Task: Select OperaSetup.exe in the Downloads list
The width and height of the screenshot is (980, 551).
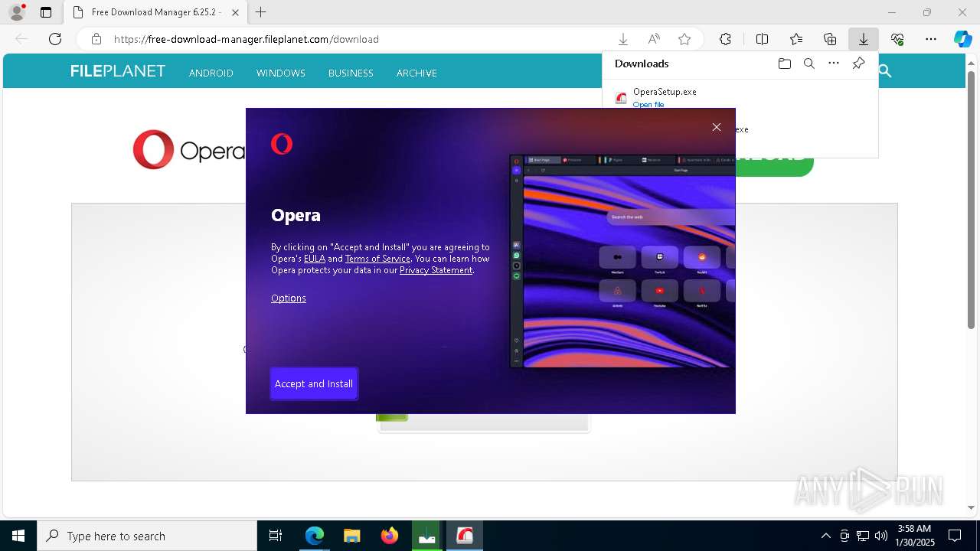Action: [665, 92]
